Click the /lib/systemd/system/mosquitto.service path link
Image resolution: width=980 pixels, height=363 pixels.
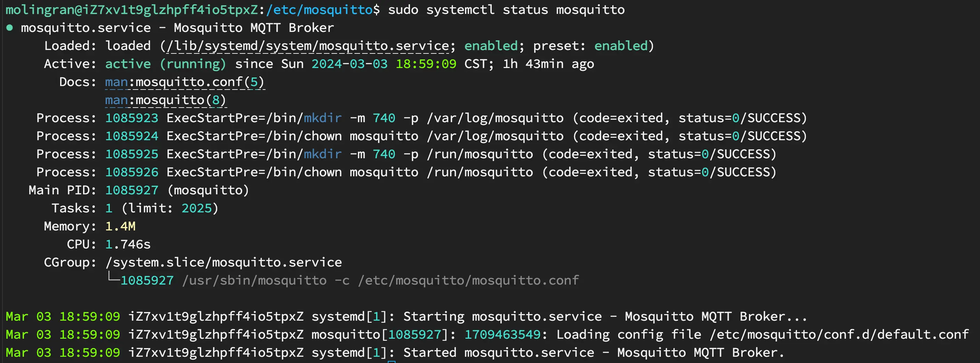coord(308,46)
